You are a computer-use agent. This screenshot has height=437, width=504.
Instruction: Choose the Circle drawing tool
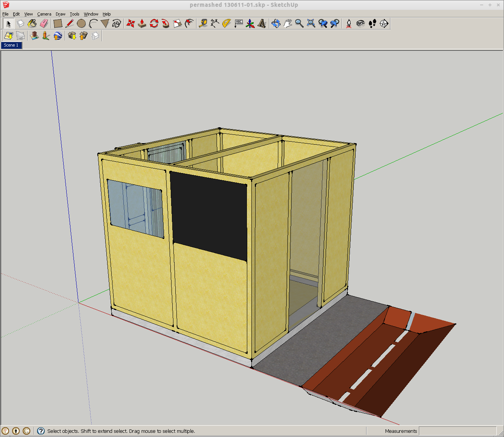(81, 23)
